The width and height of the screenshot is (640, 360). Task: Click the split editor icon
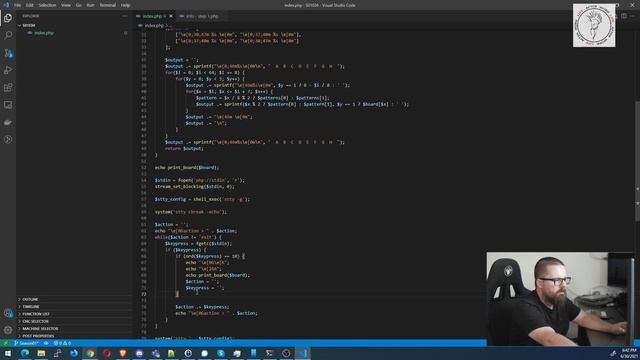[x=624, y=16]
